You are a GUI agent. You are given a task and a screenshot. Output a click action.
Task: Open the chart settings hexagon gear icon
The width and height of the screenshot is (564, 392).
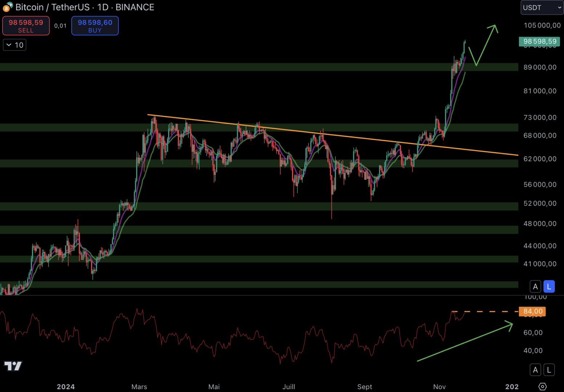tap(542, 387)
